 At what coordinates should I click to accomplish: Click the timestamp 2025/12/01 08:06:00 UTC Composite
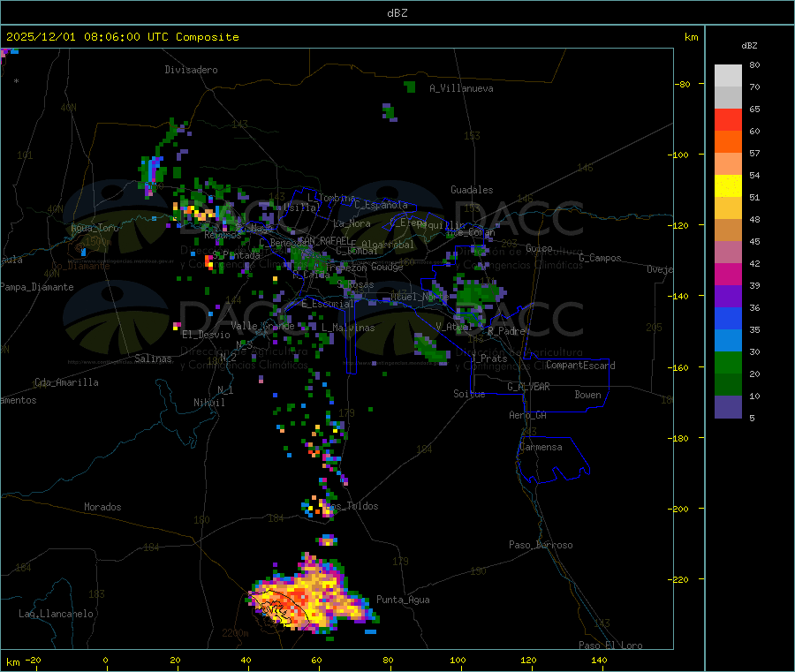[x=122, y=37]
